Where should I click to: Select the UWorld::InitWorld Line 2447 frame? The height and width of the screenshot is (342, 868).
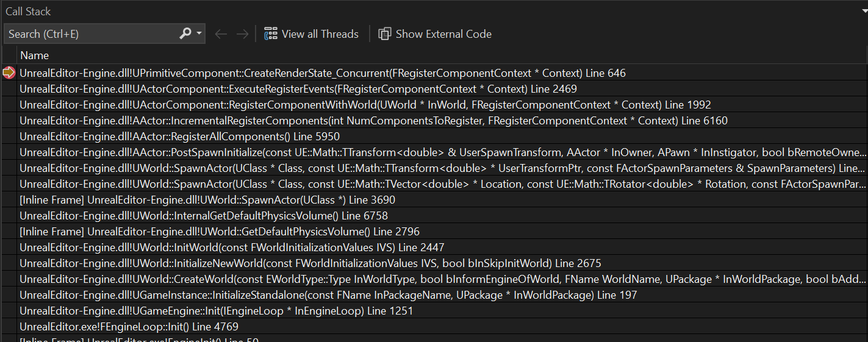click(232, 248)
